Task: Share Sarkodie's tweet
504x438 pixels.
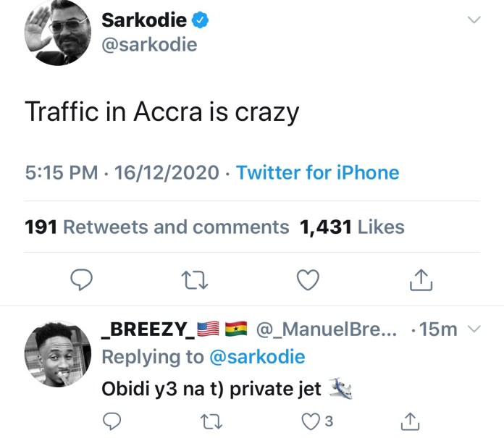Action: (x=421, y=280)
